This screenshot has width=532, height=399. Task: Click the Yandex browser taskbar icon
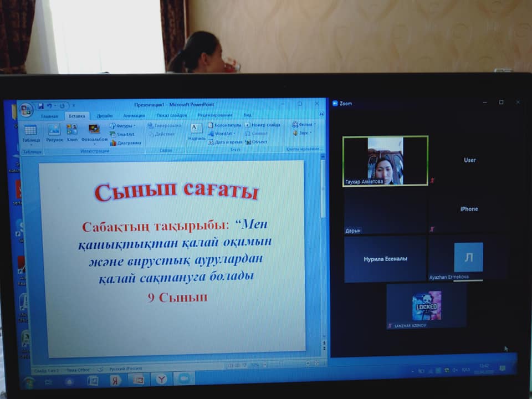pos(115,380)
